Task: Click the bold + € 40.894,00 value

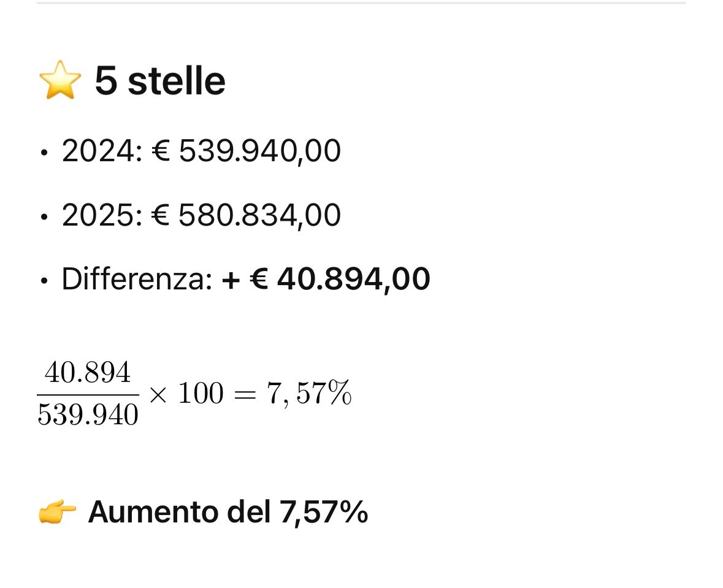Action: pyautogui.click(x=326, y=280)
